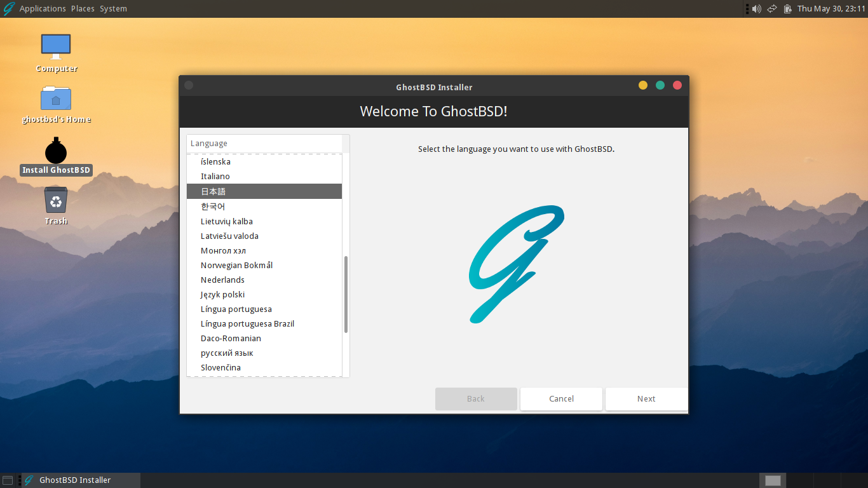The image size is (868, 488).
Task: Select 한국어 in the language list
Action: coord(264,207)
